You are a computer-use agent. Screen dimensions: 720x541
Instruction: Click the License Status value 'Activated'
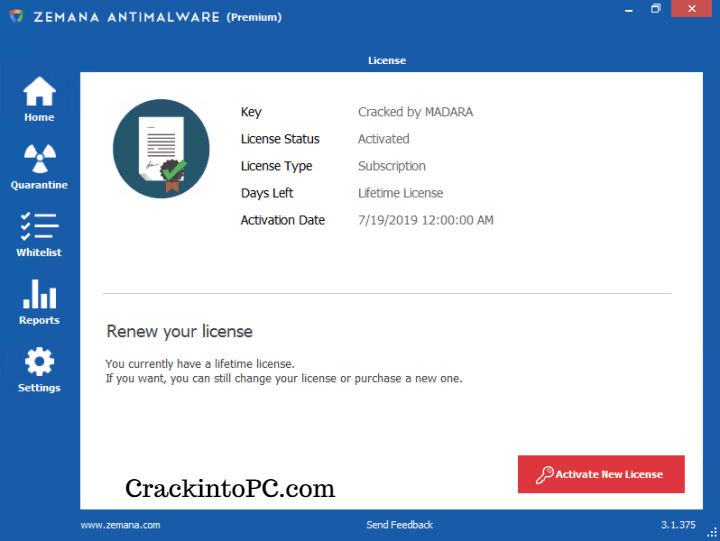(x=384, y=139)
